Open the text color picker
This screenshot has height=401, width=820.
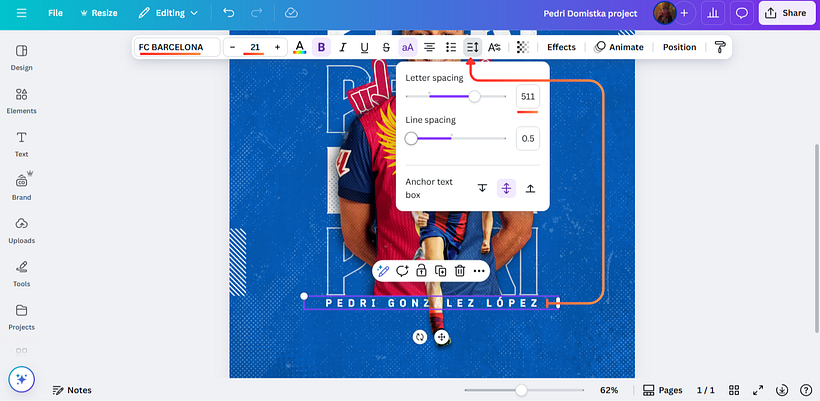click(x=299, y=47)
